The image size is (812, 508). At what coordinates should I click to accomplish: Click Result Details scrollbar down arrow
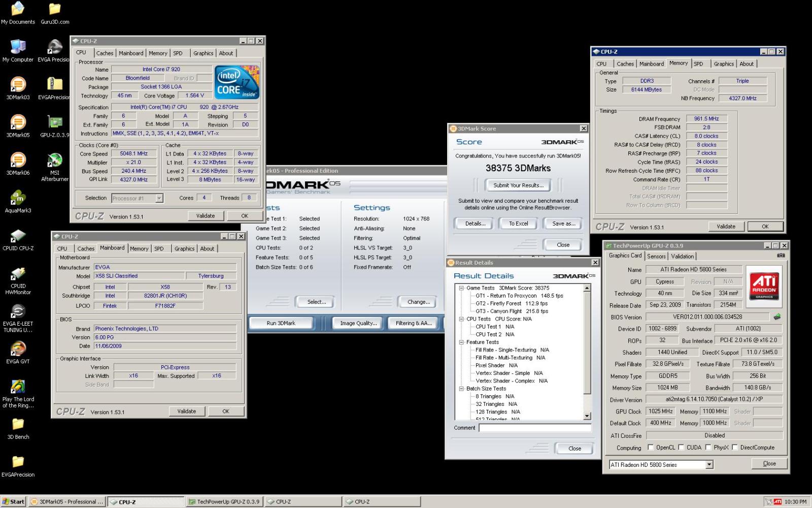pos(587,416)
